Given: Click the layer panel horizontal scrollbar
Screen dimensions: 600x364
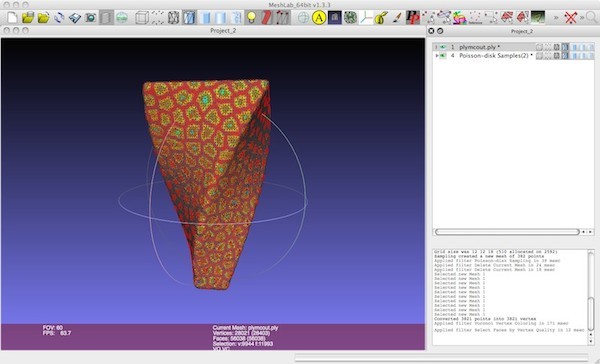Looking at the screenshot, I should click(507, 232).
